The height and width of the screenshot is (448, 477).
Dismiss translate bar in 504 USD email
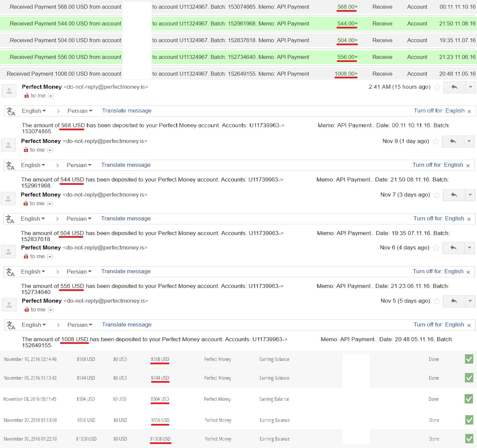[x=469, y=219]
